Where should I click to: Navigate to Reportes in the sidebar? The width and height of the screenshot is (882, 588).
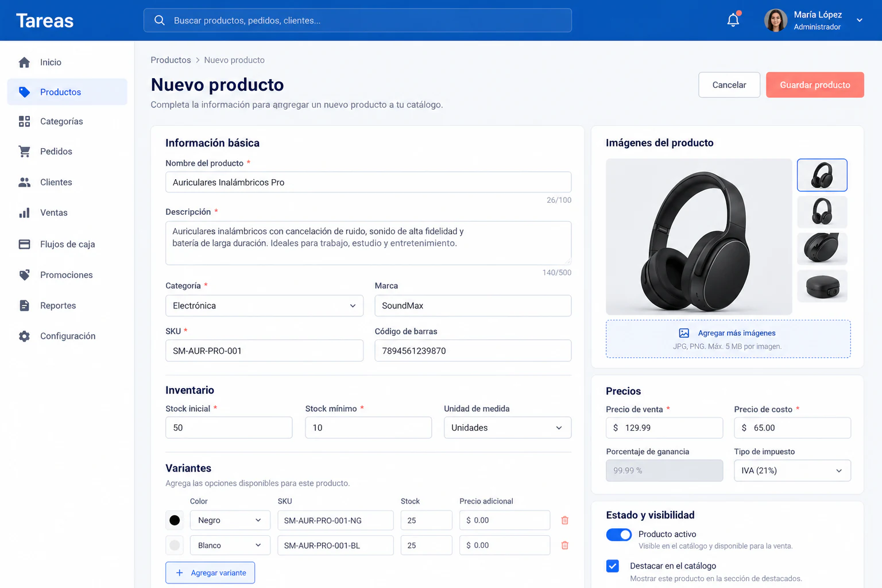(x=67, y=305)
